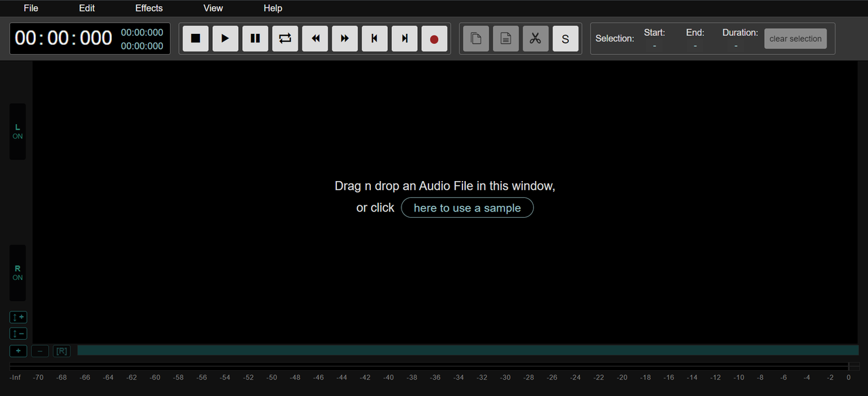Click the Selection Start value
Image resolution: width=868 pixels, height=396 pixels.
[x=654, y=45]
